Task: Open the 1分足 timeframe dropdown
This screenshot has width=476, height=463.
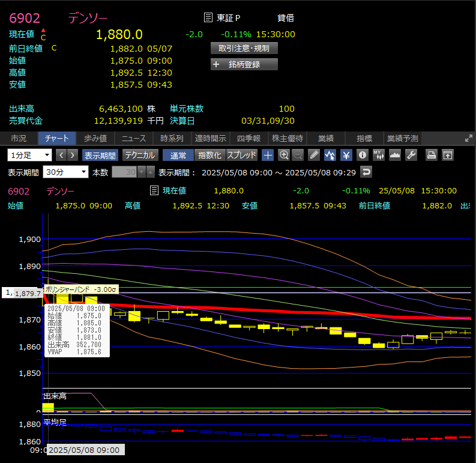Action: point(29,156)
